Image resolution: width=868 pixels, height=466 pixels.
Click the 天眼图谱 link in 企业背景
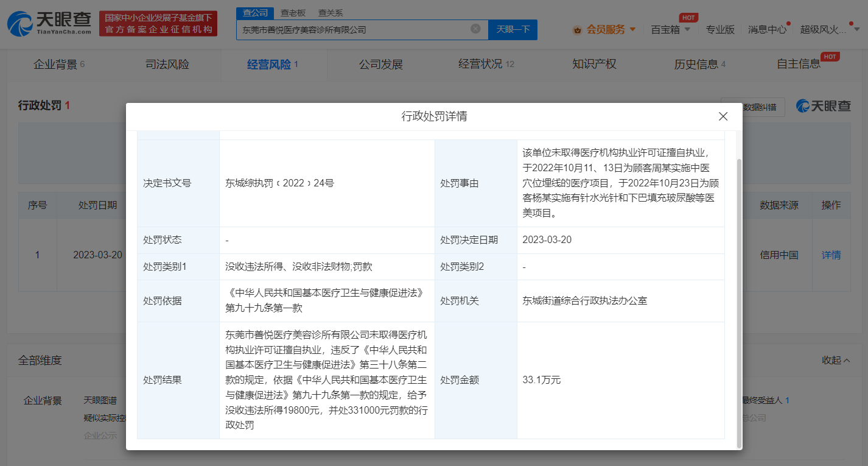100,400
